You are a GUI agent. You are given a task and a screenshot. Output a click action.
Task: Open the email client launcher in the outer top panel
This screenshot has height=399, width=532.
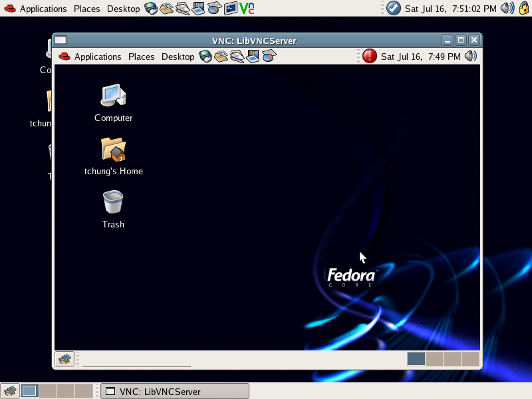tap(166, 8)
